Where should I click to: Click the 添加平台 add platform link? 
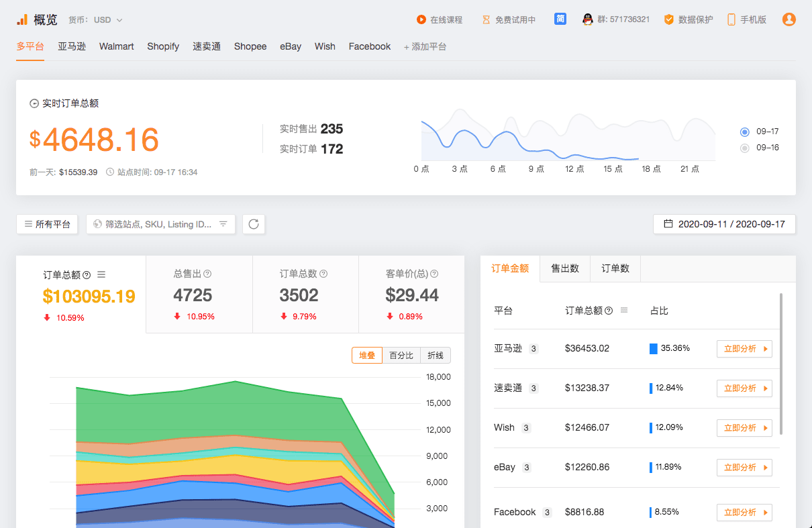(425, 47)
